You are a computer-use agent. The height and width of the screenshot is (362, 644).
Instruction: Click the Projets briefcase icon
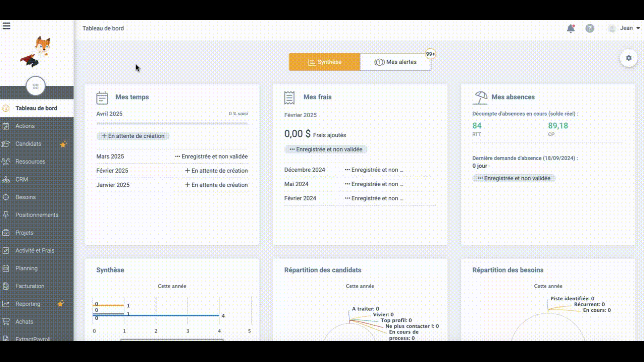coord(6,233)
